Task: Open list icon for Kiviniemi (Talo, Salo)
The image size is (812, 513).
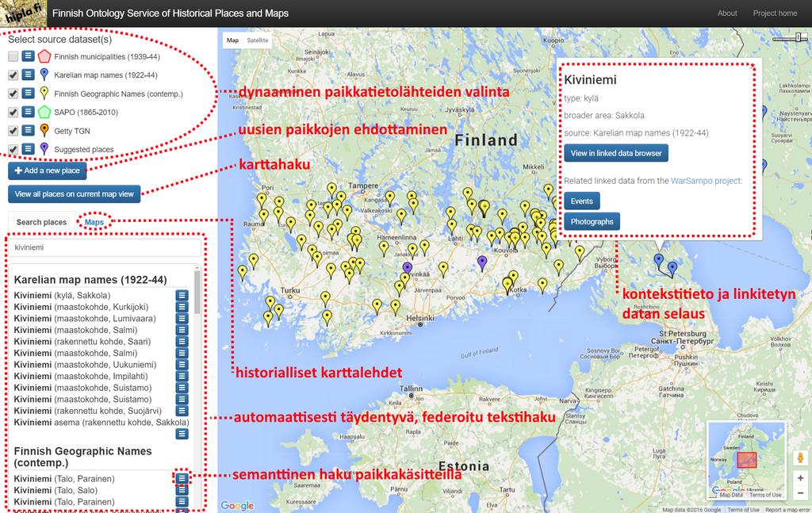Action: point(182,490)
